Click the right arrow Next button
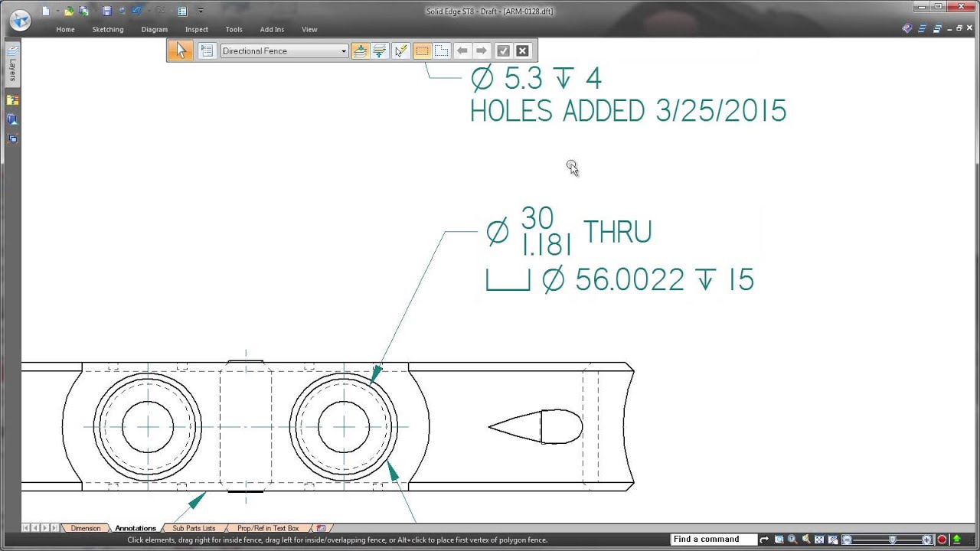 click(482, 51)
